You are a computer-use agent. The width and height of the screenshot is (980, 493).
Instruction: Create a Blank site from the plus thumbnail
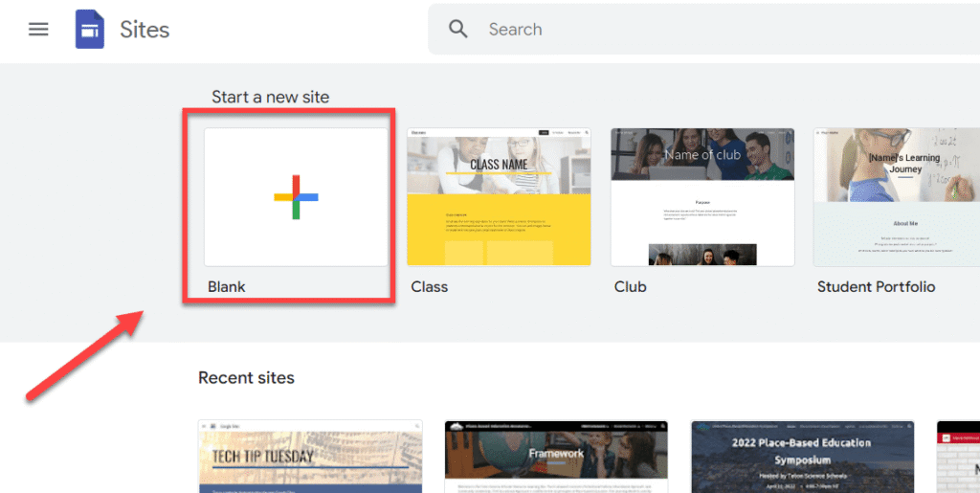[296, 197]
